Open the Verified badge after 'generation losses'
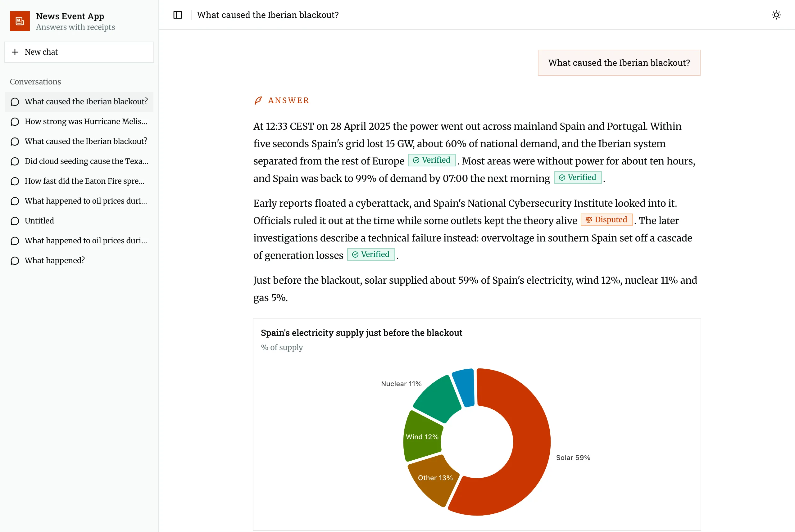Viewport: 795px width, 532px height. coord(371,255)
